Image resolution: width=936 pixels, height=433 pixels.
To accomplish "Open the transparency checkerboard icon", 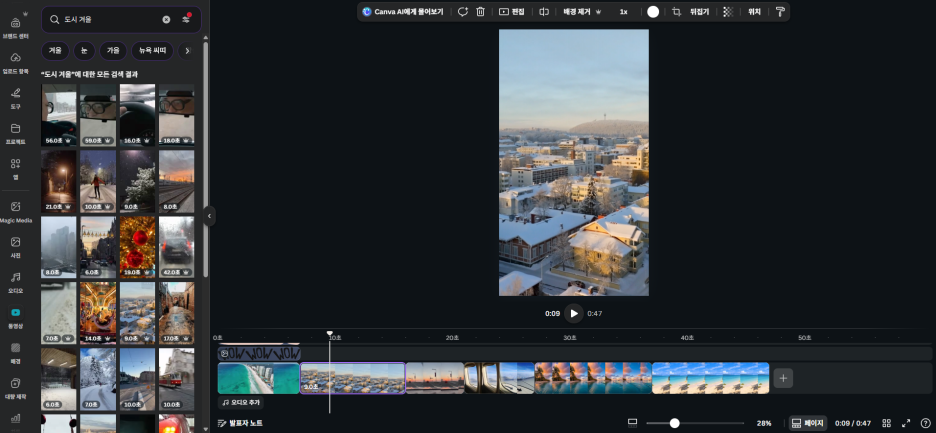I will point(728,11).
